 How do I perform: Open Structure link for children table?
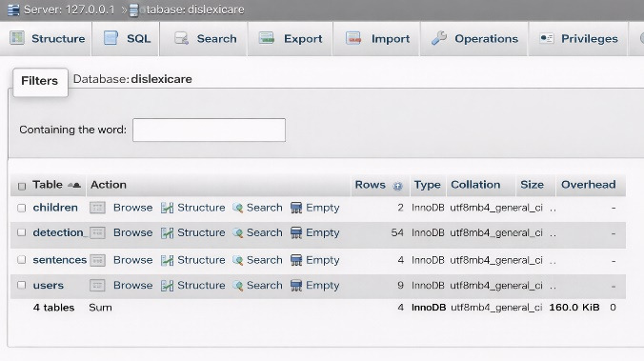201,208
